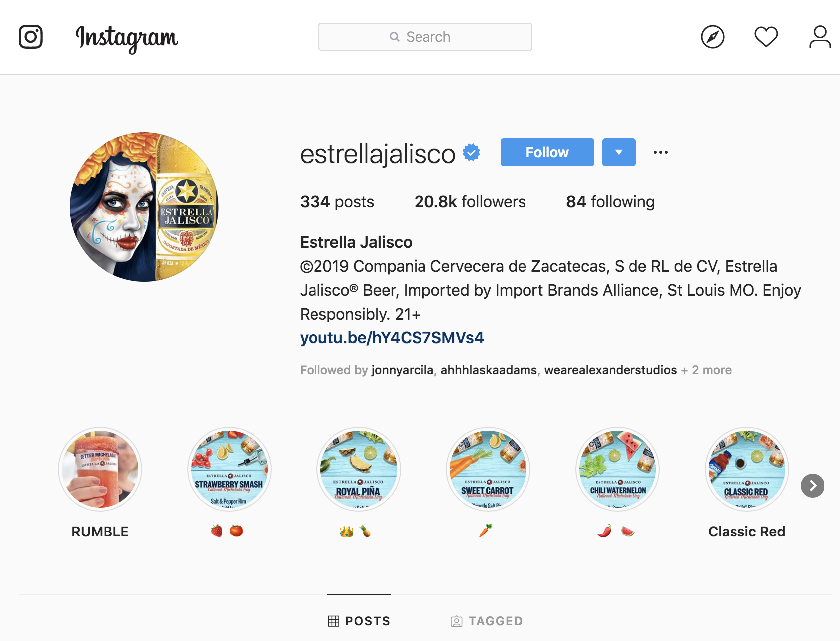The width and height of the screenshot is (840, 641).
Task: Open the Sweet Carrot story highlight
Action: coord(488,469)
